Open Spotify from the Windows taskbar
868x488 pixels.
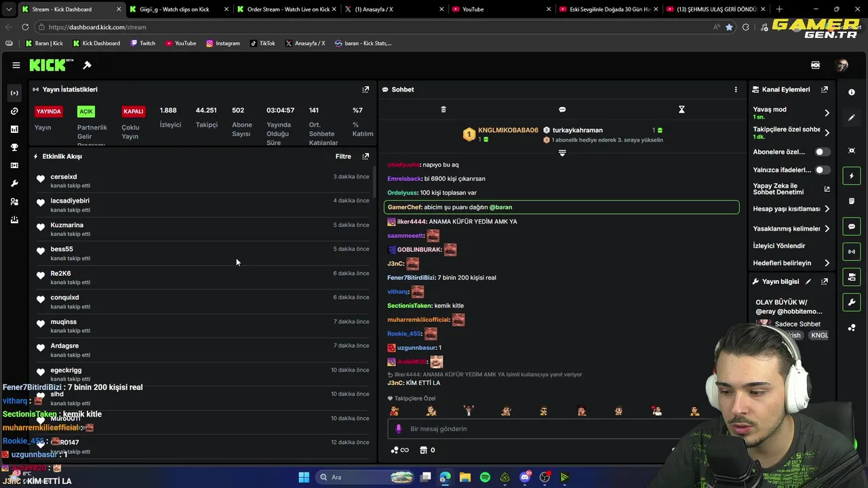coord(485,477)
